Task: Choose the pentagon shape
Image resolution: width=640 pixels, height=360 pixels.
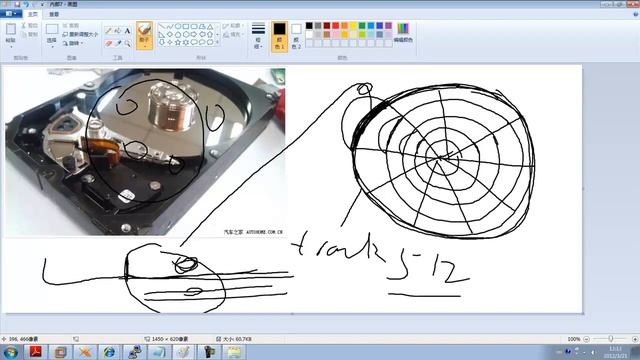Action: [178, 34]
